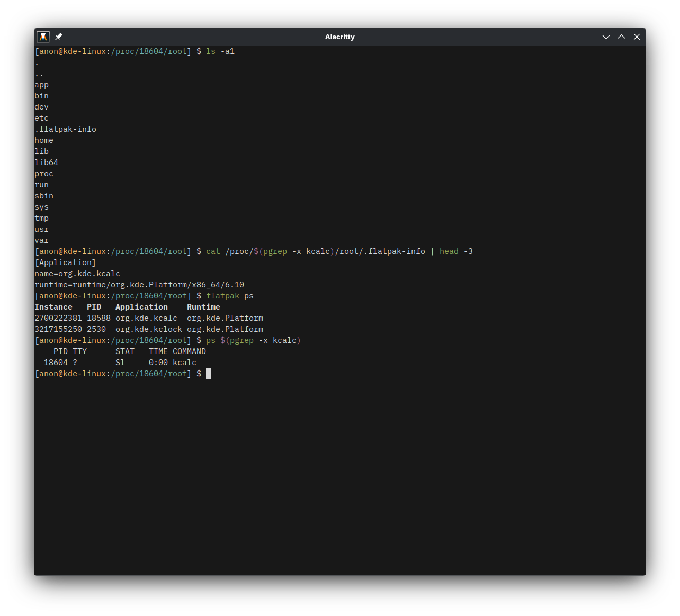The width and height of the screenshot is (680, 616).
Task: Click the Instance column header
Action: [53, 307]
